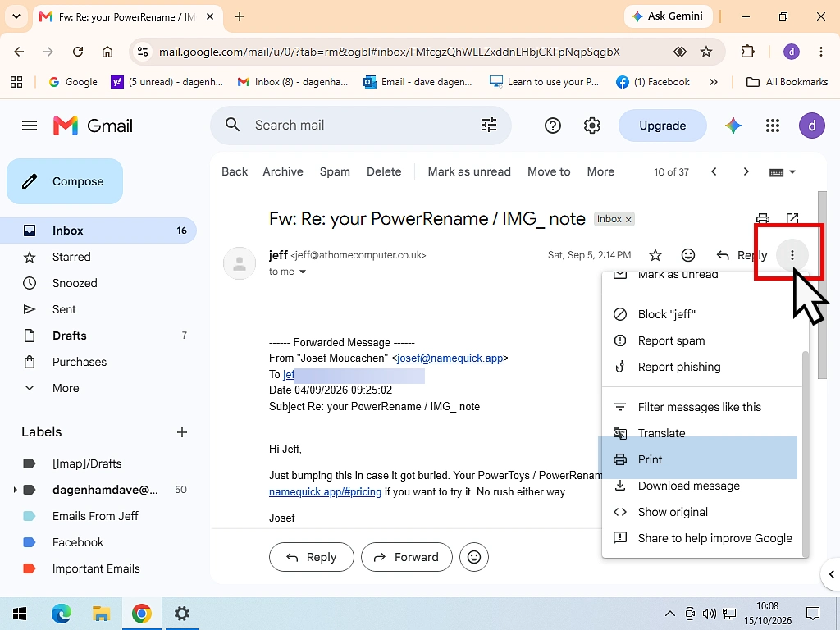This screenshot has width=840, height=630.
Task: Open the Inbox folder
Action: pos(98,231)
